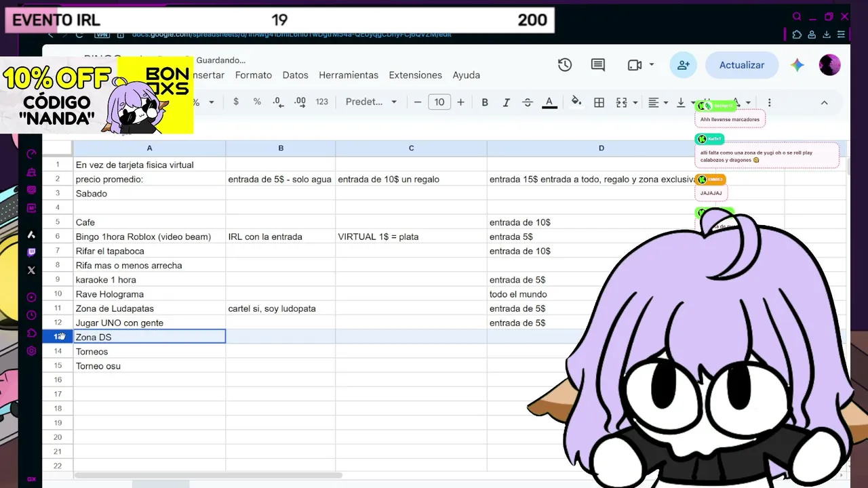Select cell 'todo el mundo'

[x=601, y=294]
